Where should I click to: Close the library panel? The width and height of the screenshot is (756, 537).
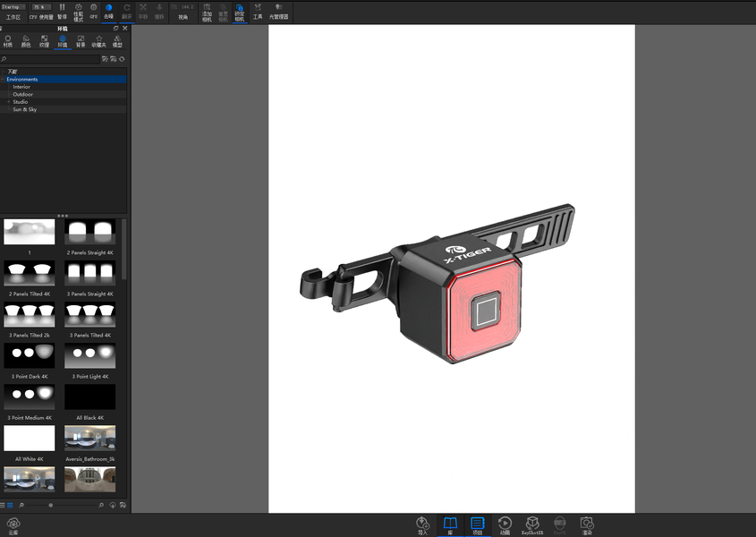pyautogui.click(x=125, y=29)
